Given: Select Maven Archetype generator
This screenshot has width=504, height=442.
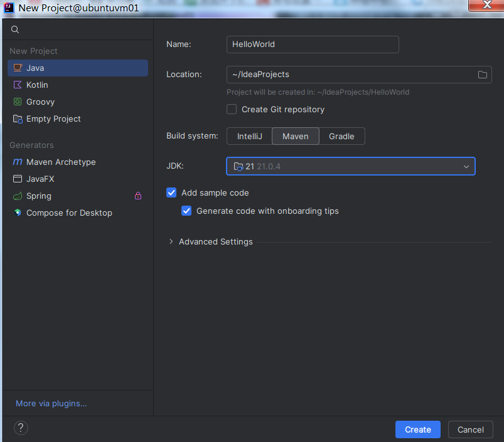Looking at the screenshot, I should click(x=78, y=162).
